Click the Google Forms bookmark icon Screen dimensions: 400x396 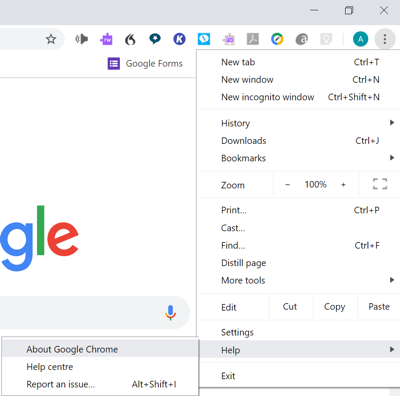pos(114,63)
